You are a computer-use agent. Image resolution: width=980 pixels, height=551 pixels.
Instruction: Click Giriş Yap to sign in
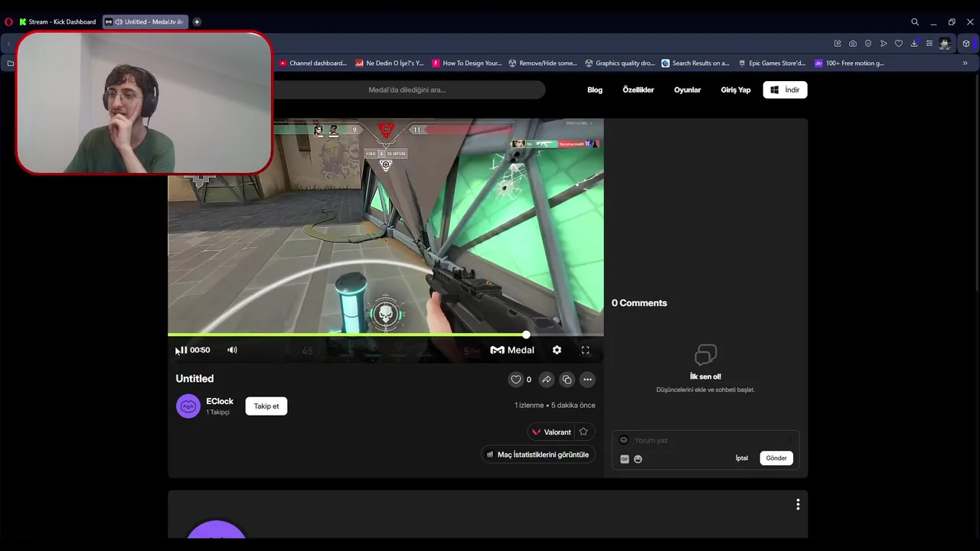[x=736, y=90]
